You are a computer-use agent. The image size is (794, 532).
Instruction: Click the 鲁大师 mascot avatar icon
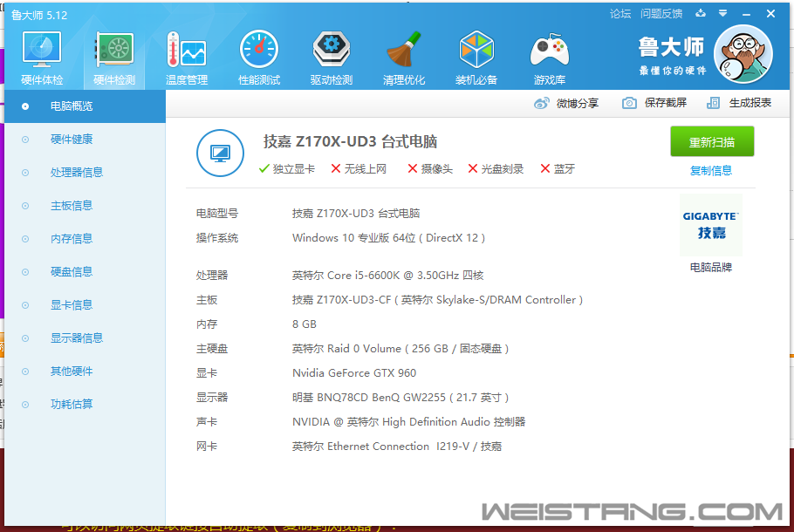point(743,54)
